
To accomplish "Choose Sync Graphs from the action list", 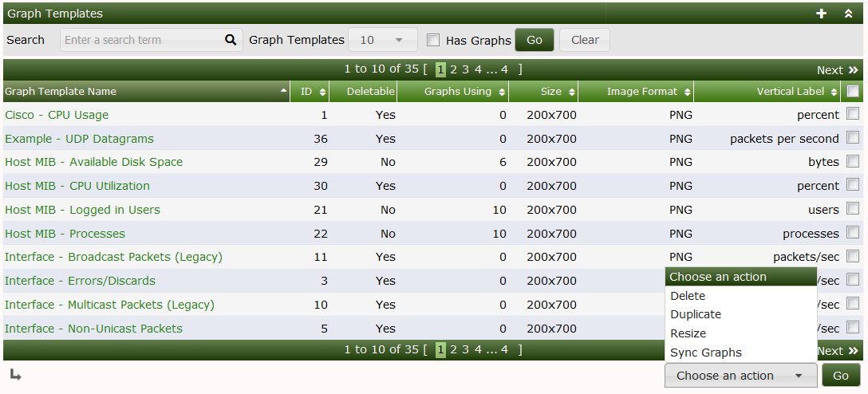I will click(740, 353).
